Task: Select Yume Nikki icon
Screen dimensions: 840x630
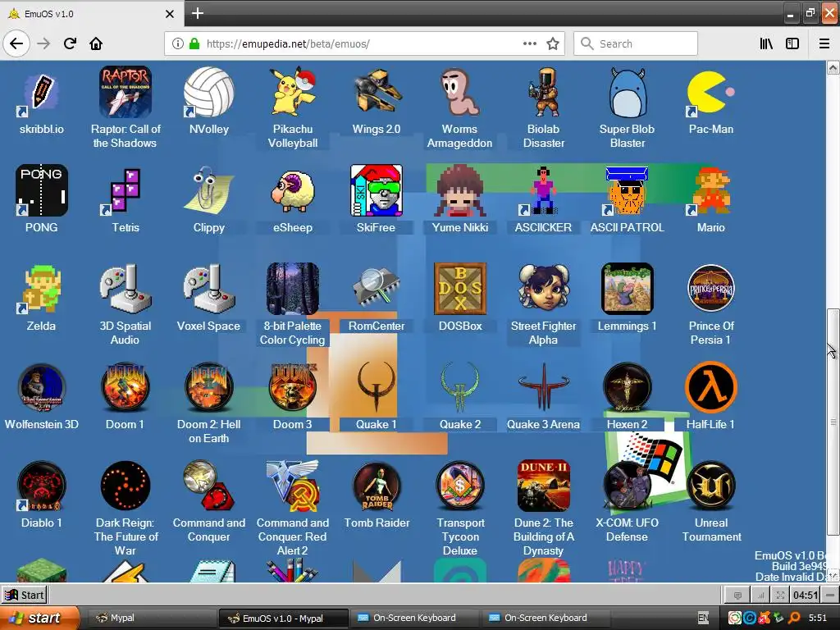Action: [x=459, y=190]
